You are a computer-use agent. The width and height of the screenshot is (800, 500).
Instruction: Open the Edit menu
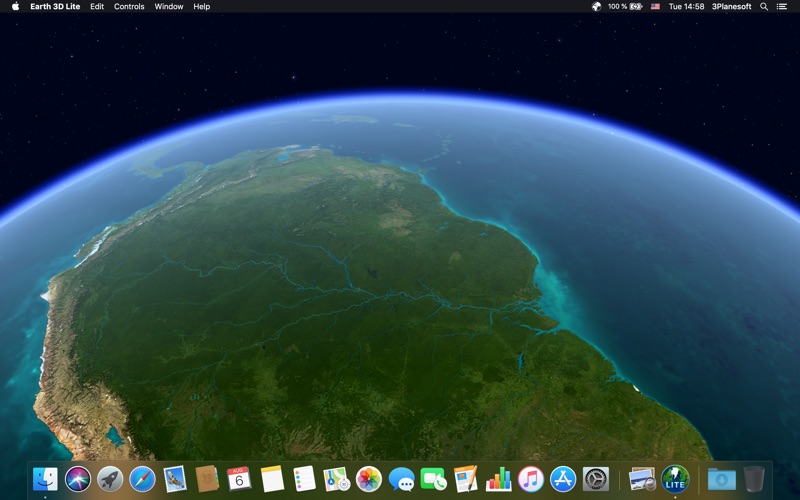97,7
